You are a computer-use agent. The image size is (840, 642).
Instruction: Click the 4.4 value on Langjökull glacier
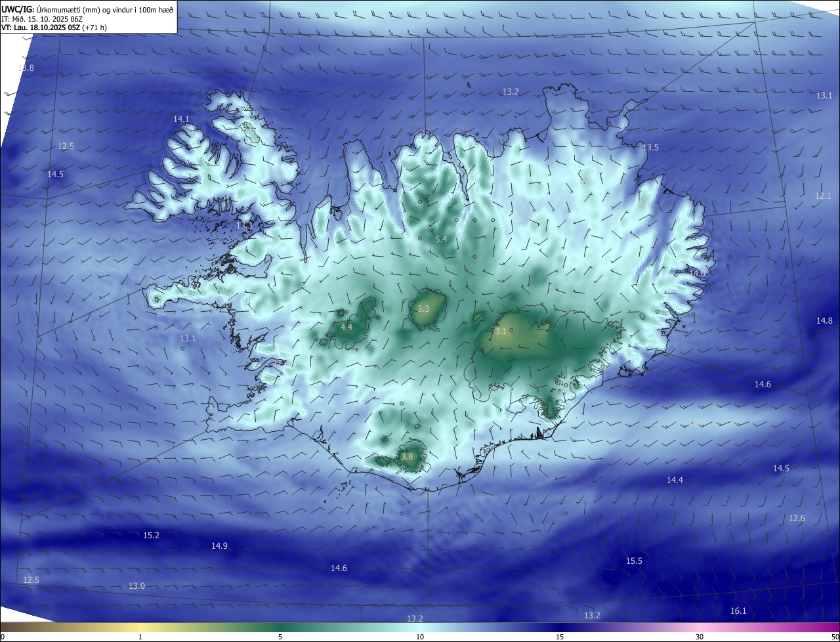346,328
